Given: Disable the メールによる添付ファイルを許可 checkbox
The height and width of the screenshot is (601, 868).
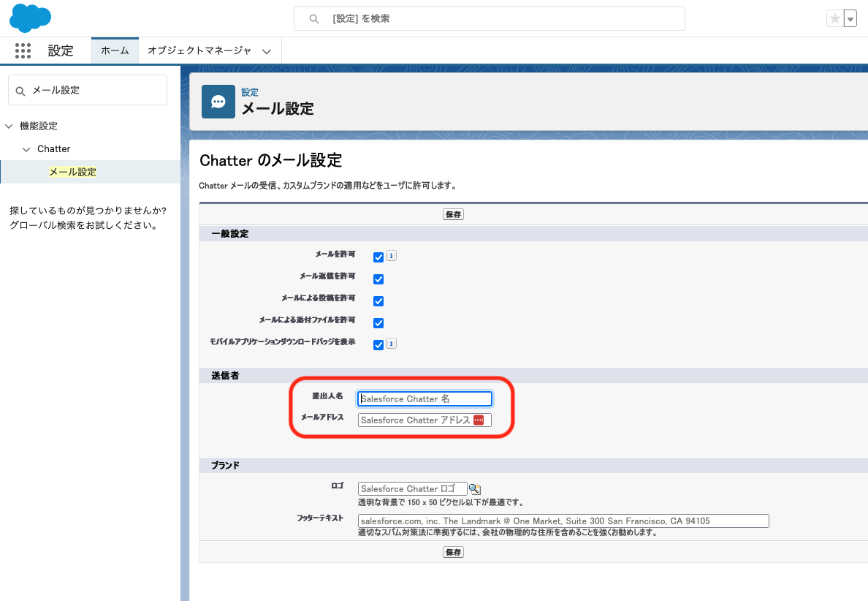Looking at the screenshot, I should pyautogui.click(x=378, y=322).
